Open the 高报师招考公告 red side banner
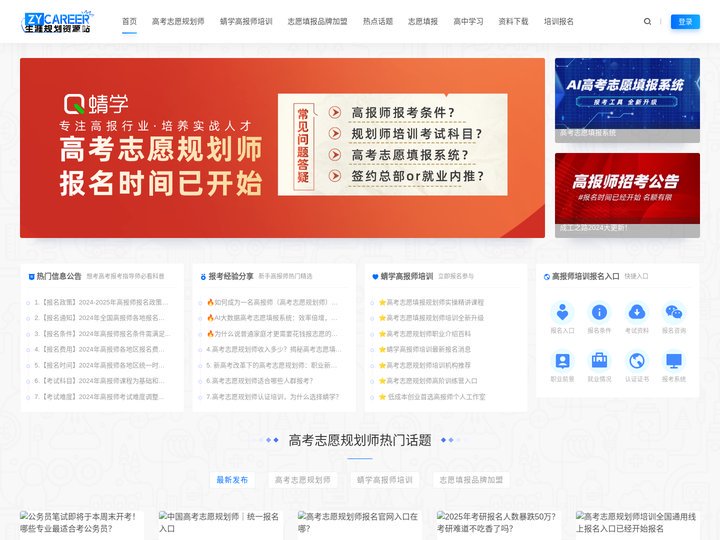The image size is (720, 540). coord(627,195)
